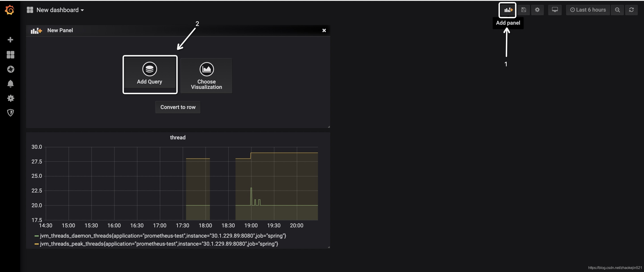This screenshot has height=272, width=644.
Task: Select the Choose Visualization option
Action: point(206,75)
